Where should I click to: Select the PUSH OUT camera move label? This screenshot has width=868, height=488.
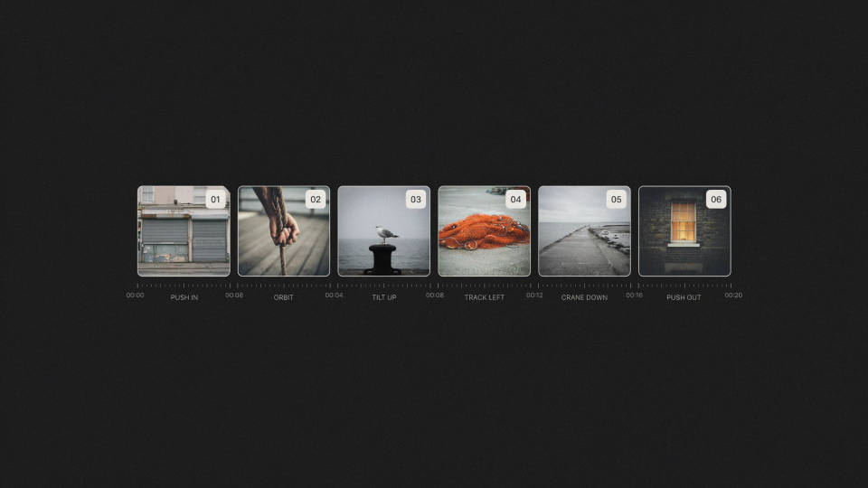[684, 297]
